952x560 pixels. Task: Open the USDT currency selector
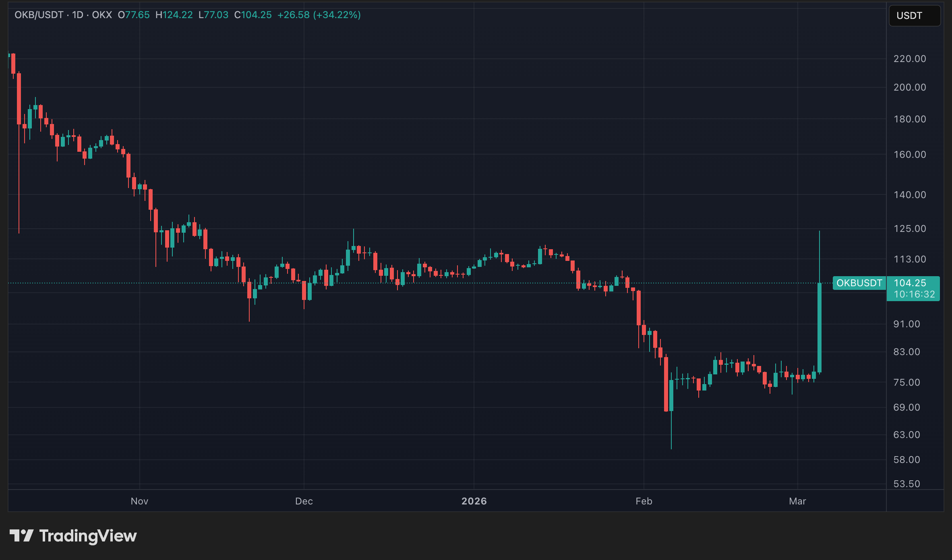pos(914,16)
